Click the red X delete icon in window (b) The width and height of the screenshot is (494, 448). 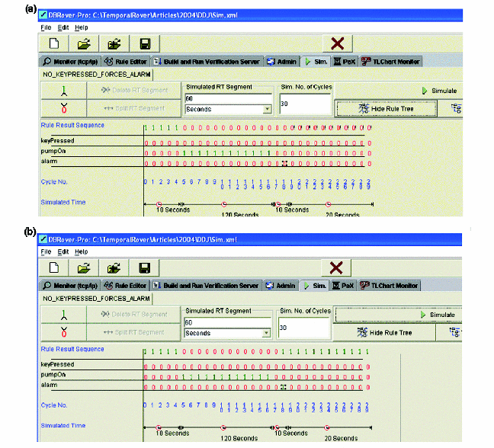pos(335,267)
